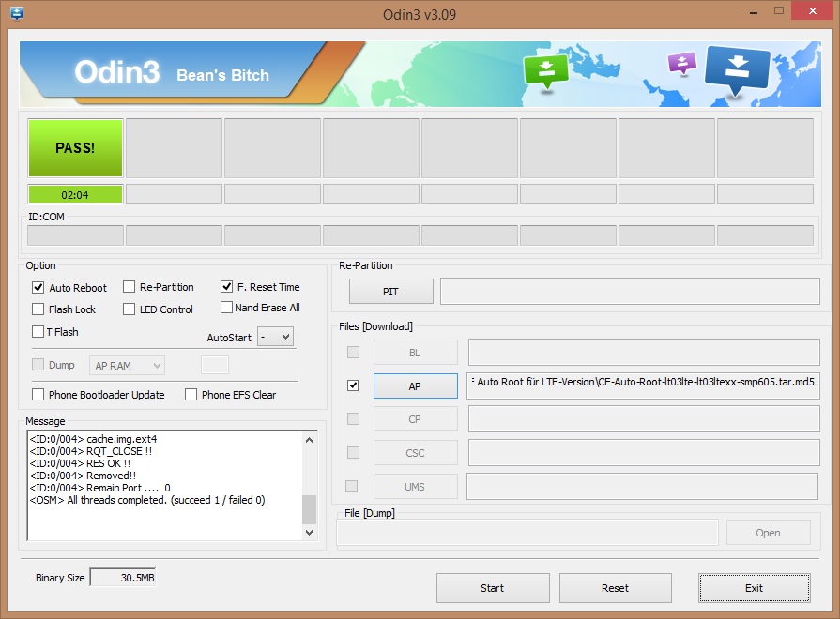This screenshot has height=619, width=840.
Task: Click the Message log scroll down arrow
Action: (309, 533)
